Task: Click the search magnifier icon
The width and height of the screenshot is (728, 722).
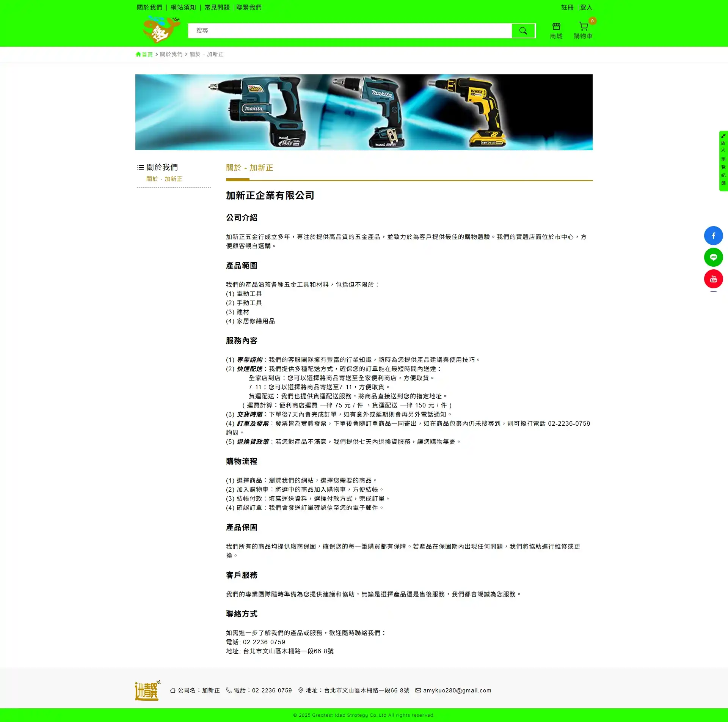Action: (523, 30)
